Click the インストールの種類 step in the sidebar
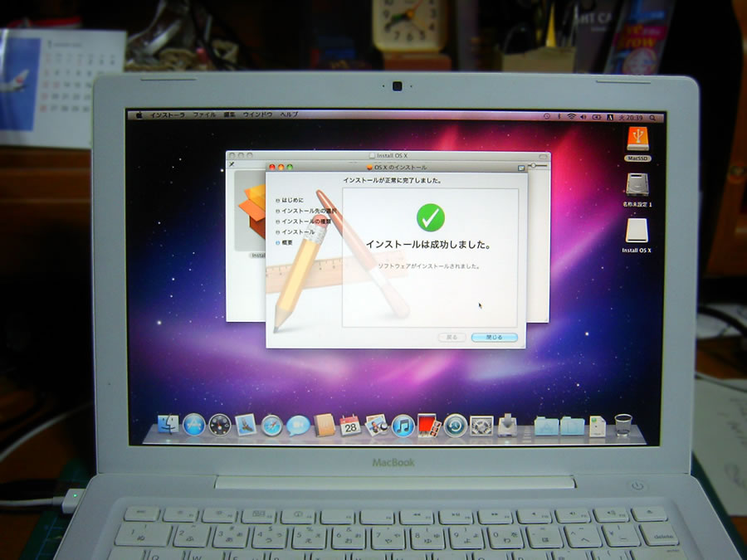This screenshot has height=560, width=747. [303, 222]
